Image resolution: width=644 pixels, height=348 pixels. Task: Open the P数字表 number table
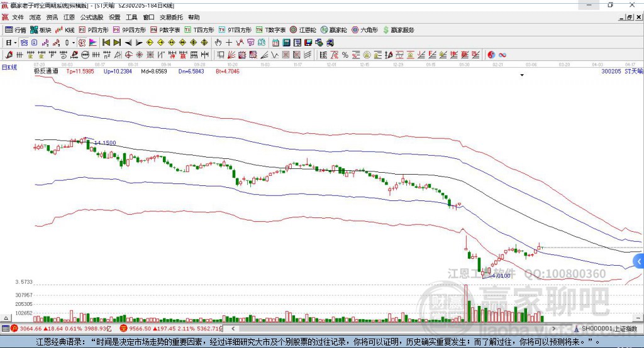pyautogui.click(x=165, y=30)
